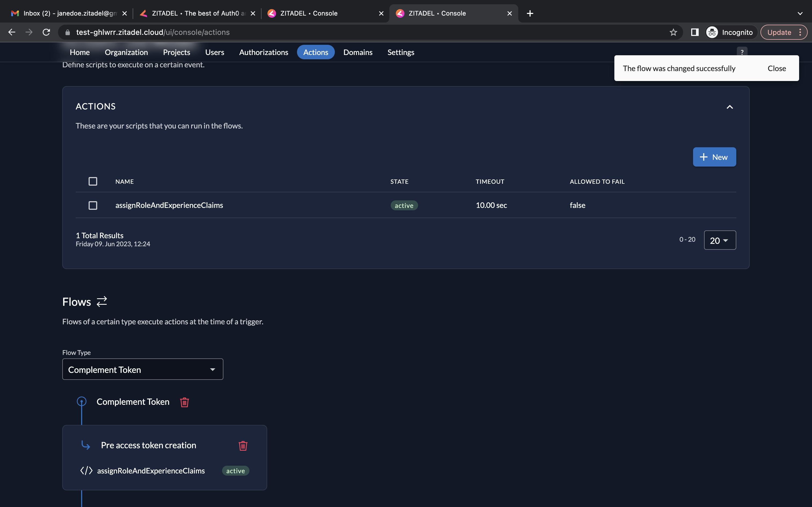
Task: Click the Flows swap arrows icon
Action: (x=102, y=302)
